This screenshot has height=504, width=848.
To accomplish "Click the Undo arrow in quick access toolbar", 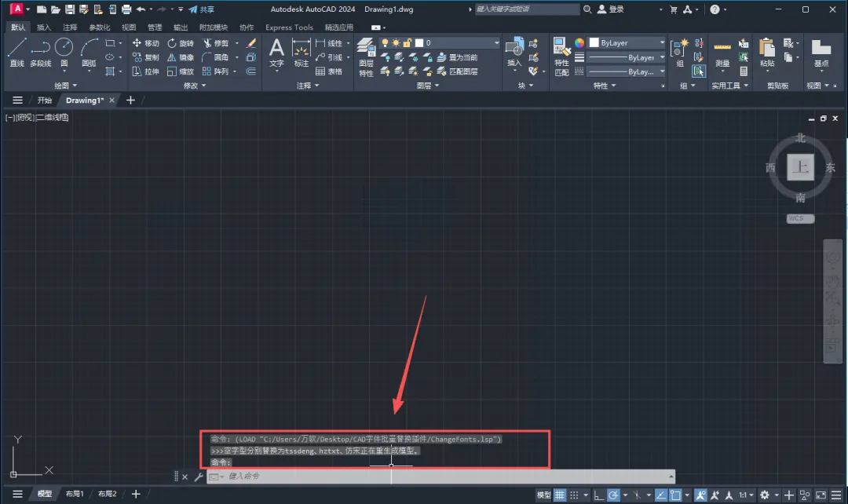I will [x=141, y=9].
